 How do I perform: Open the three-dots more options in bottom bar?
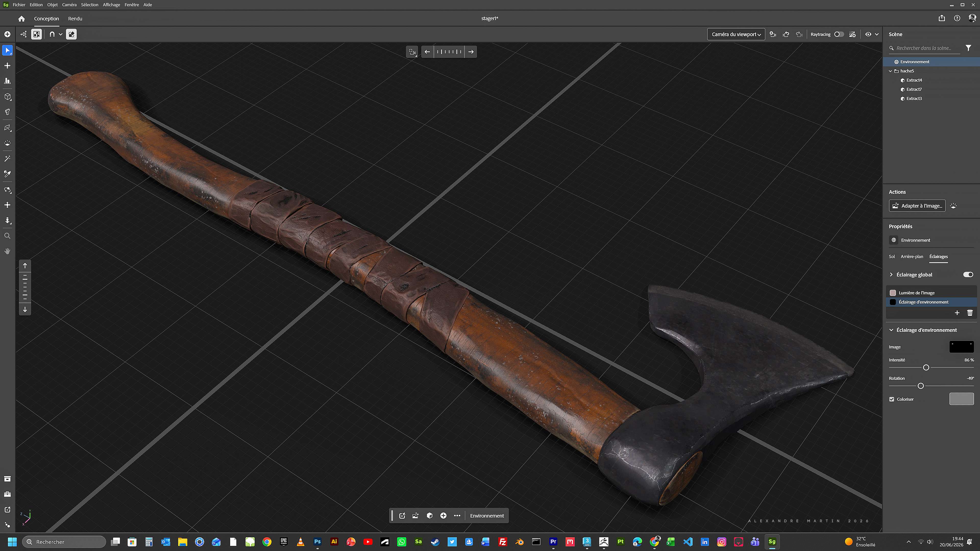click(457, 516)
